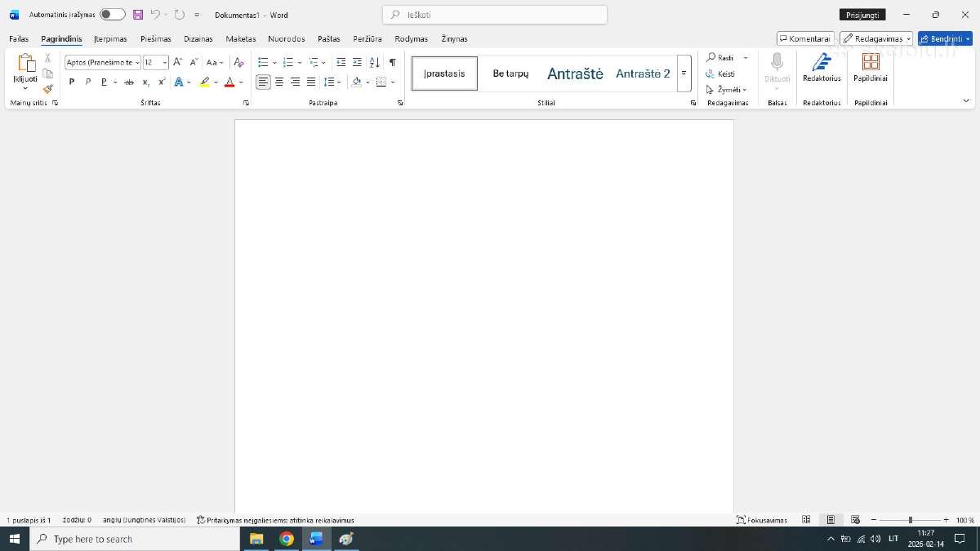
Task: Switch to the Dizainas tab
Action: [x=198, y=38]
